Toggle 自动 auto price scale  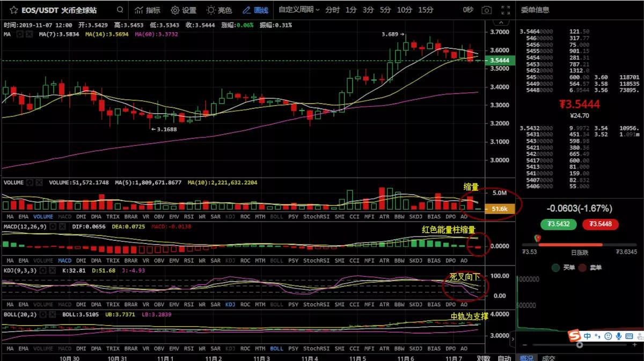(x=504, y=358)
